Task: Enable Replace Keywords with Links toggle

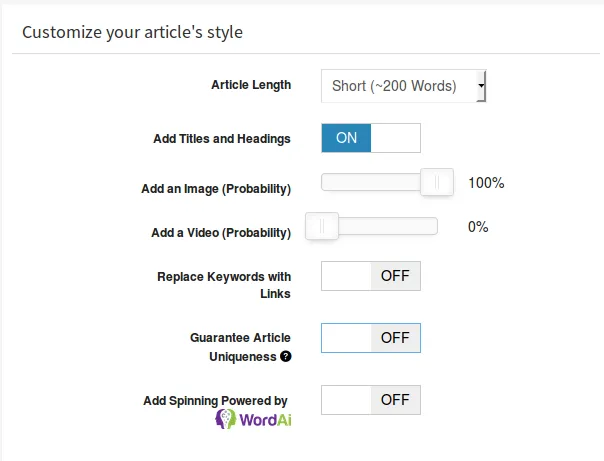Action: coord(371,276)
